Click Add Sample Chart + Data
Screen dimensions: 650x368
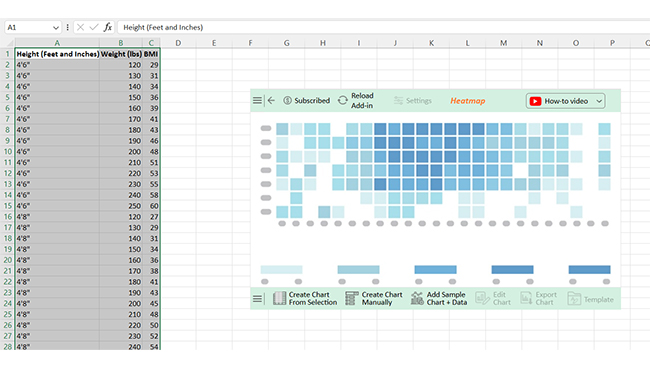439,298
